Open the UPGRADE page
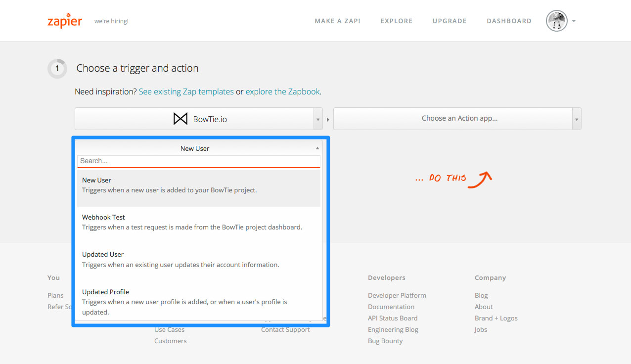The height and width of the screenshot is (364, 631). 450,21
